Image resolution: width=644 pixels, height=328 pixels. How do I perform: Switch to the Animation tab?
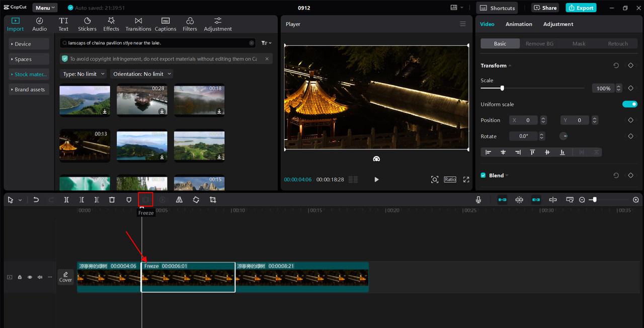(519, 24)
